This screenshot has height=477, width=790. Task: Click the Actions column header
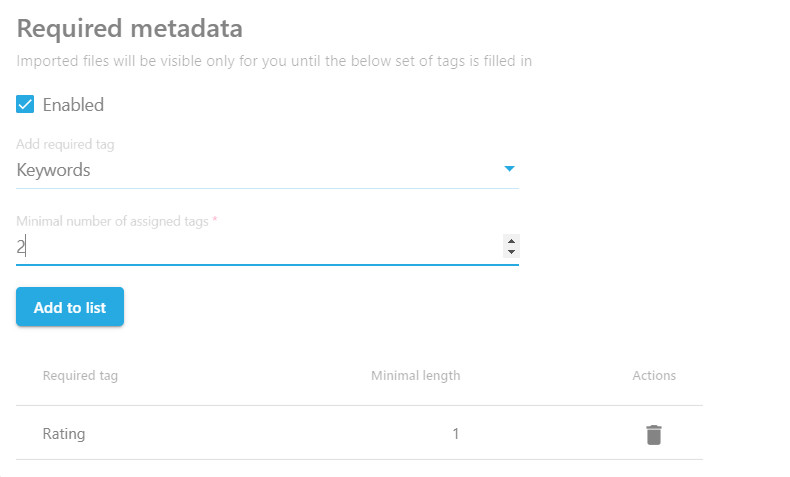654,376
